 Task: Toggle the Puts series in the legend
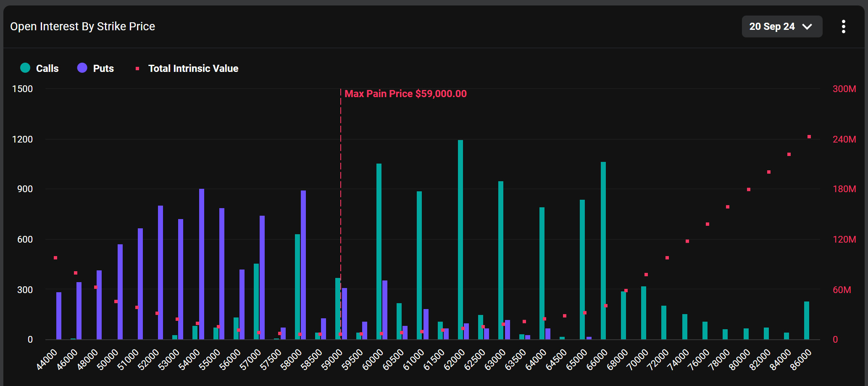click(96, 68)
